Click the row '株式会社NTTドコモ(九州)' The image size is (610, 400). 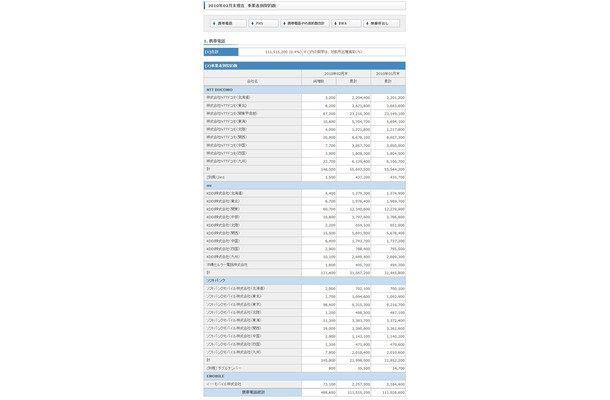coord(305,161)
